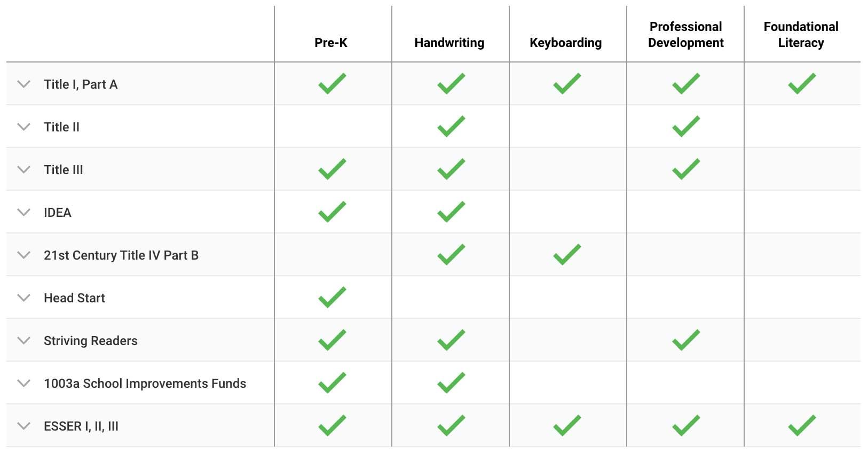Click the Pre-K column header
The image size is (868, 453).
tap(331, 43)
